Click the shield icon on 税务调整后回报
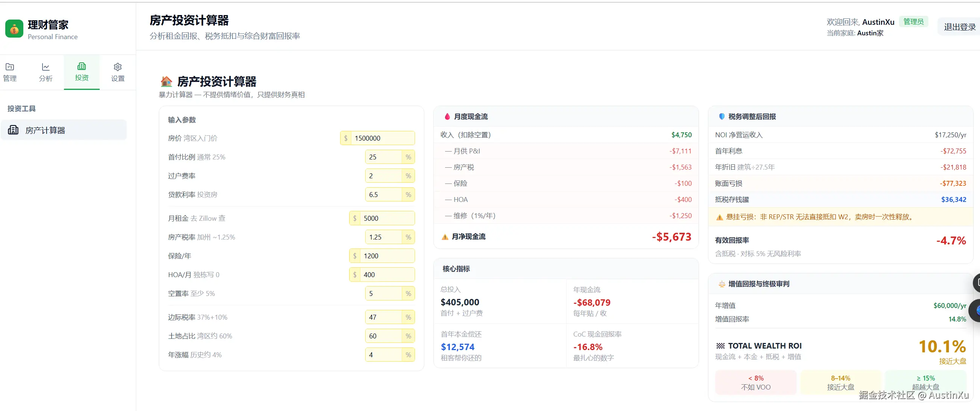This screenshot has width=980, height=411. click(721, 116)
